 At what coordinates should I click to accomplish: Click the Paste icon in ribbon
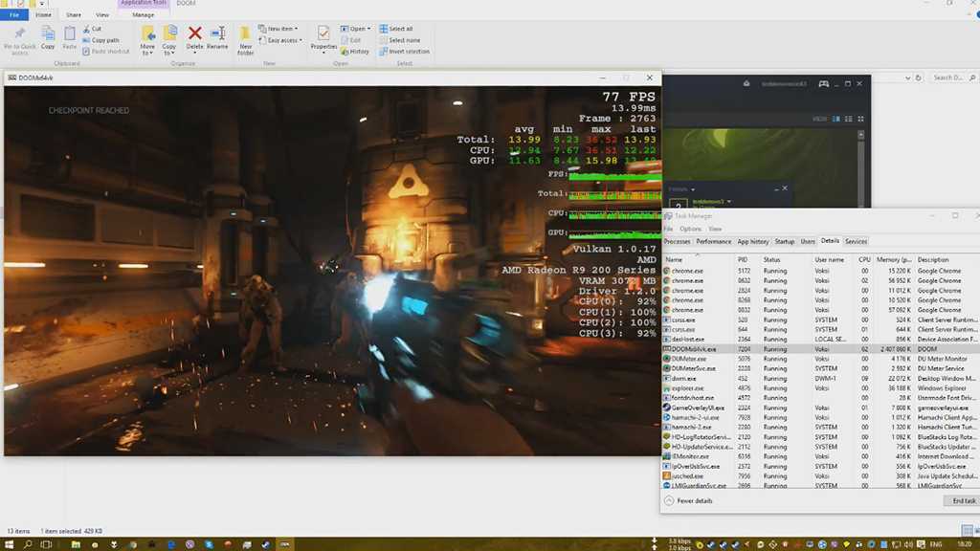coord(69,33)
